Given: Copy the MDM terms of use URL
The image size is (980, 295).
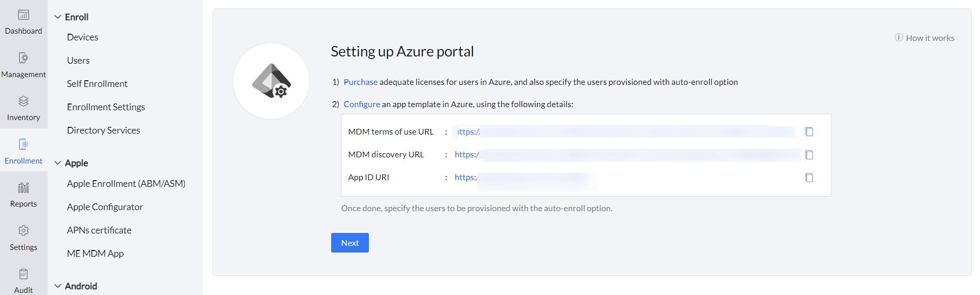Looking at the screenshot, I should click(809, 132).
